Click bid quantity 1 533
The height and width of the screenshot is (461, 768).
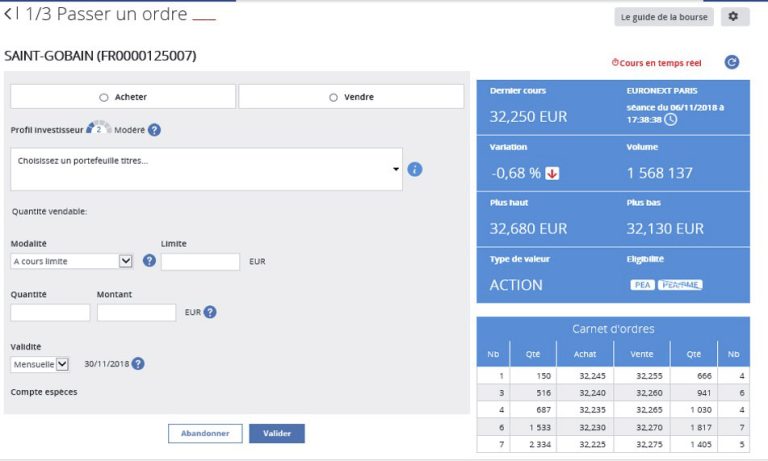click(540, 427)
